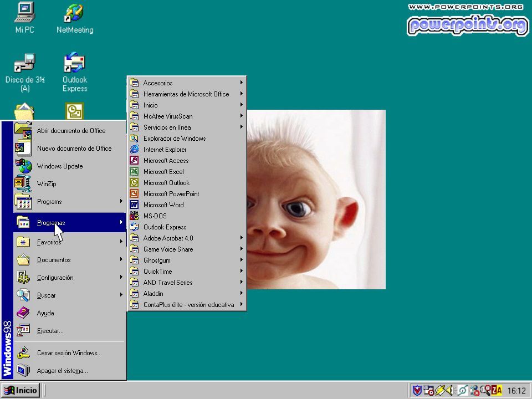Select the Disco de 3½ (A) icon
The height and width of the screenshot is (399, 532).
tap(25, 72)
